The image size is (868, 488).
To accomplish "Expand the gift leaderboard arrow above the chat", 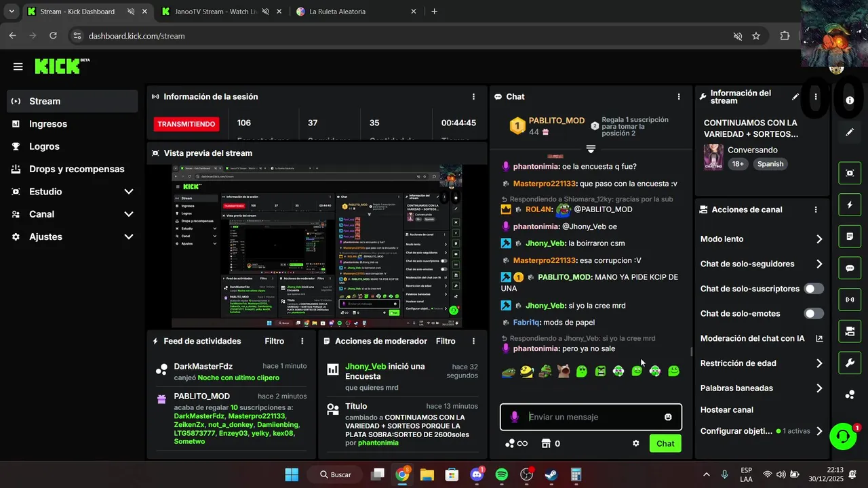I will click(591, 148).
